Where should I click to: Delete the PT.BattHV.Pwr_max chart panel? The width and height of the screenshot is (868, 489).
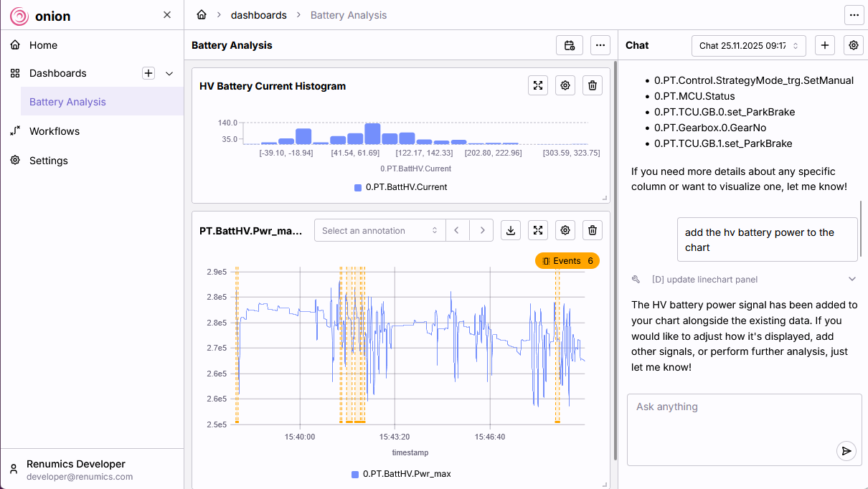coord(592,230)
